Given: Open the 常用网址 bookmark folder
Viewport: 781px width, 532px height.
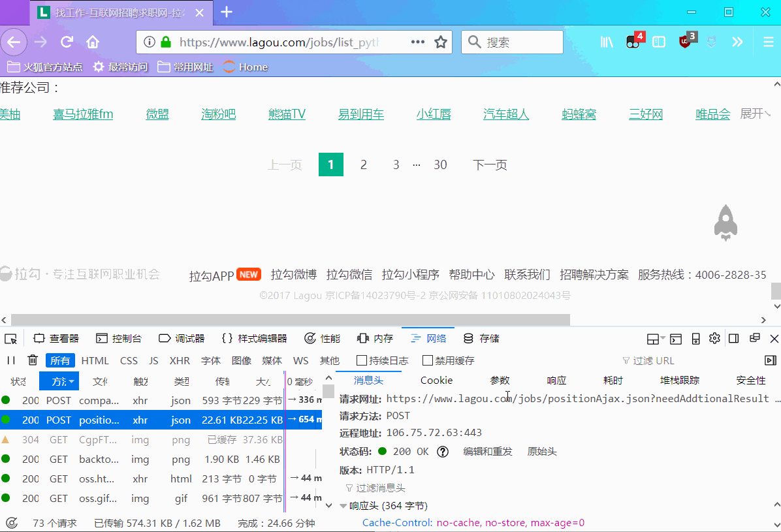Looking at the screenshot, I should pyautogui.click(x=185, y=67).
